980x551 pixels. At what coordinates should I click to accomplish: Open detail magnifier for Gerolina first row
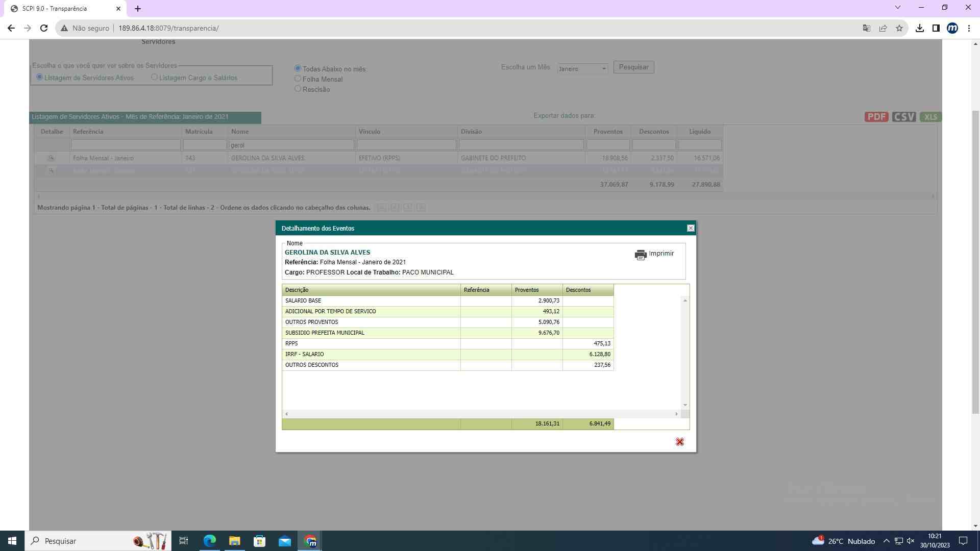51,158
